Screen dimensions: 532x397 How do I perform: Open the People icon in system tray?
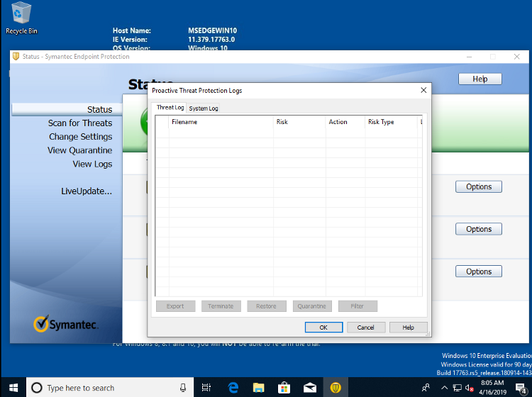(x=426, y=388)
